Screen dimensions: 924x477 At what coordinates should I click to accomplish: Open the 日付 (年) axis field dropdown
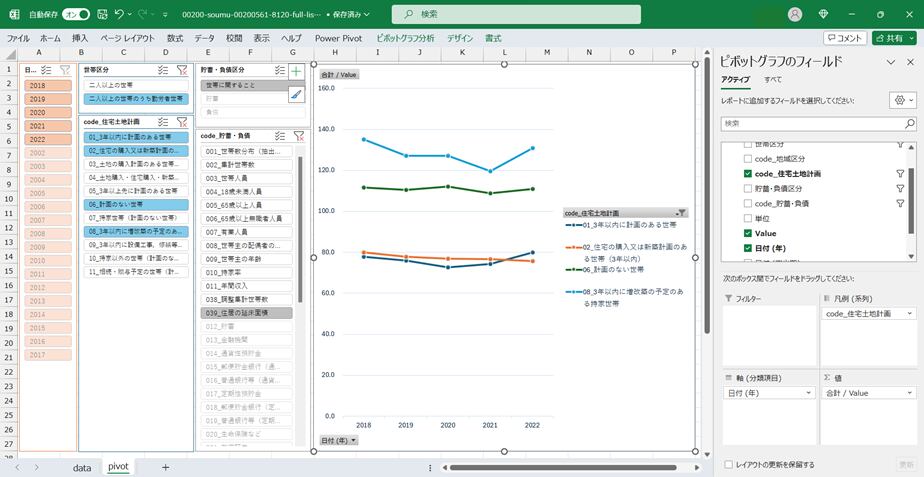coord(809,393)
